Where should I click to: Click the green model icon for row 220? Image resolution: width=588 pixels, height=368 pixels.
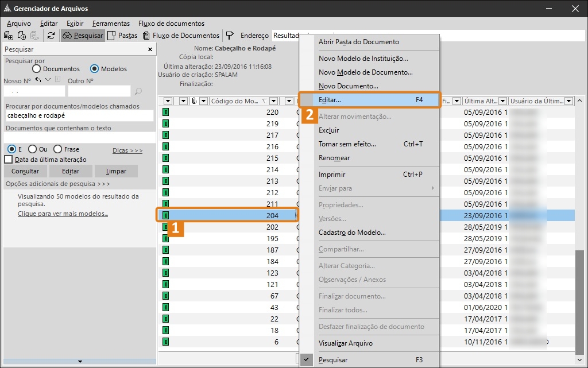[166, 112]
